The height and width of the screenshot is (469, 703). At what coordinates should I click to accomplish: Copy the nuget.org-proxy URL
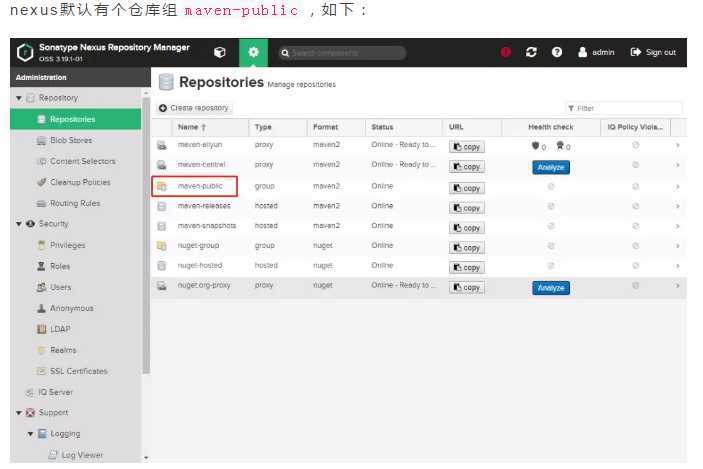tap(467, 287)
